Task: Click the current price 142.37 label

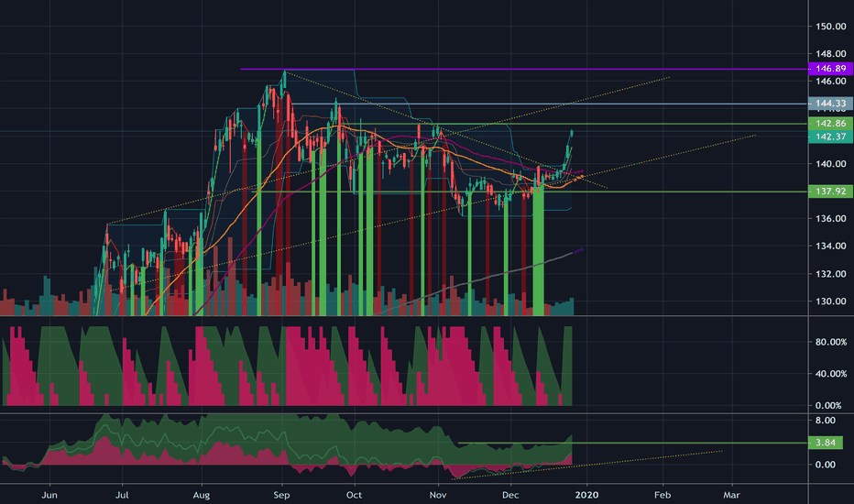Action: (x=830, y=137)
